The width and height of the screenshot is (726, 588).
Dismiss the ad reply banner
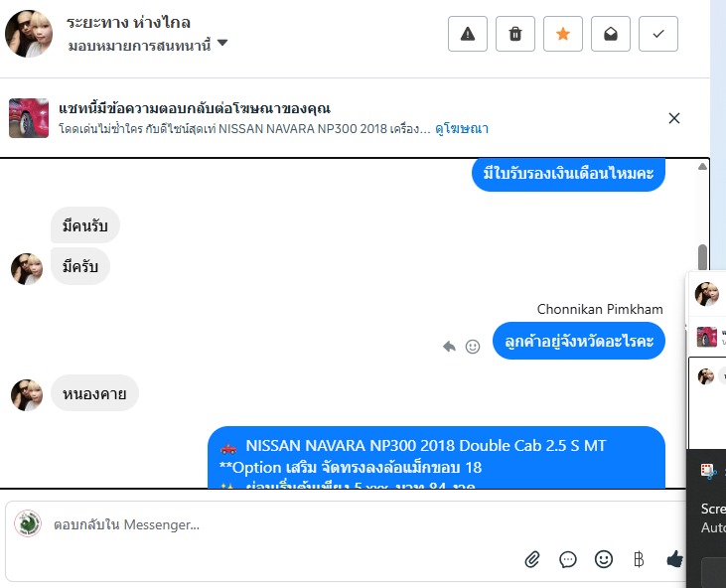674,118
